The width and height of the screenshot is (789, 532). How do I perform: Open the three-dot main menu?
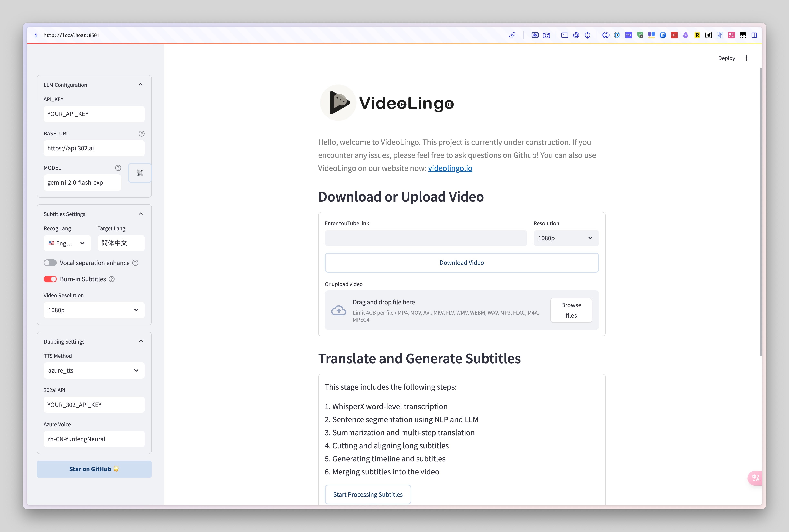tap(746, 58)
